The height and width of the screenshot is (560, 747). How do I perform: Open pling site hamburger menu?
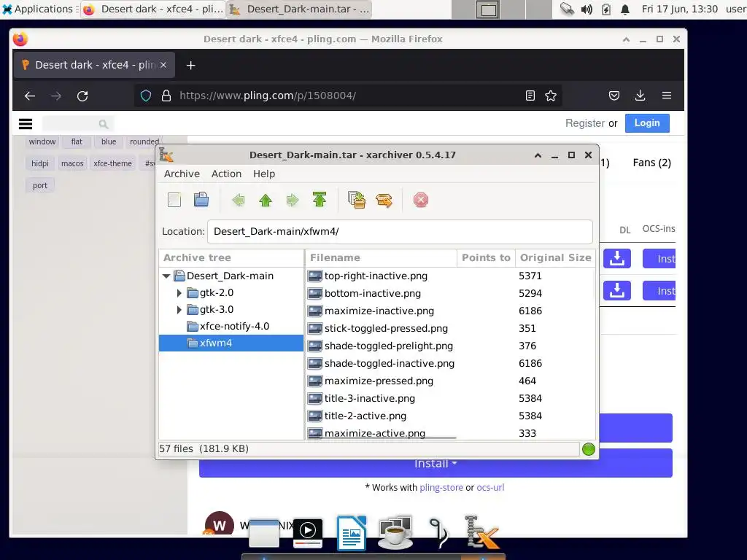pyautogui.click(x=26, y=124)
